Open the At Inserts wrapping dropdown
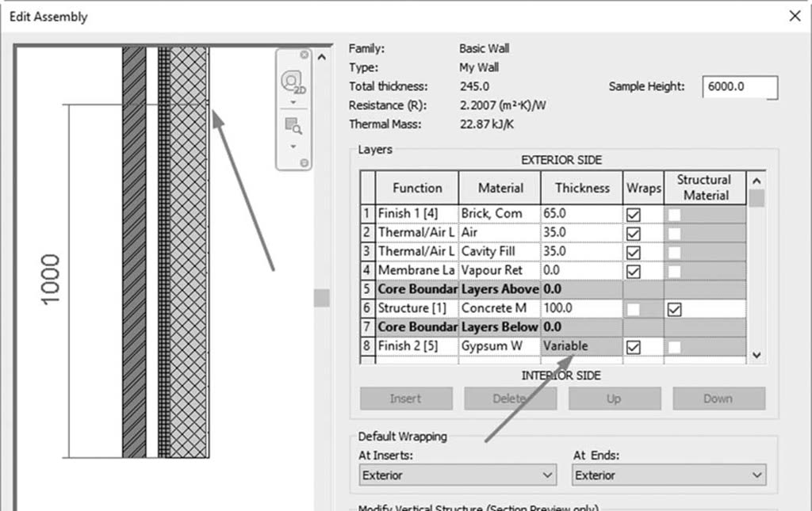The width and height of the screenshot is (812, 511). click(x=458, y=475)
